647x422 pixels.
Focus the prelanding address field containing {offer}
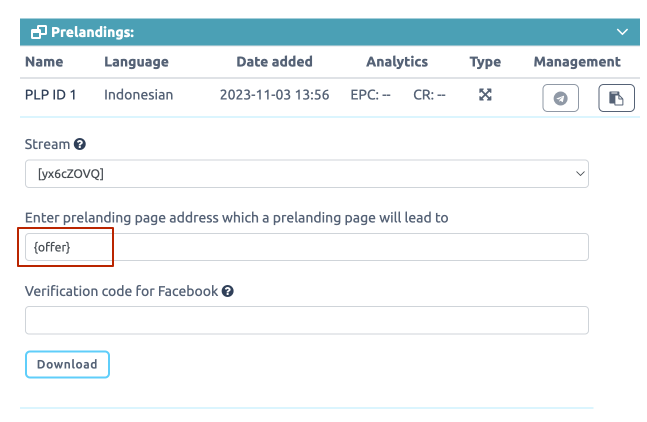pyautogui.click(x=307, y=247)
